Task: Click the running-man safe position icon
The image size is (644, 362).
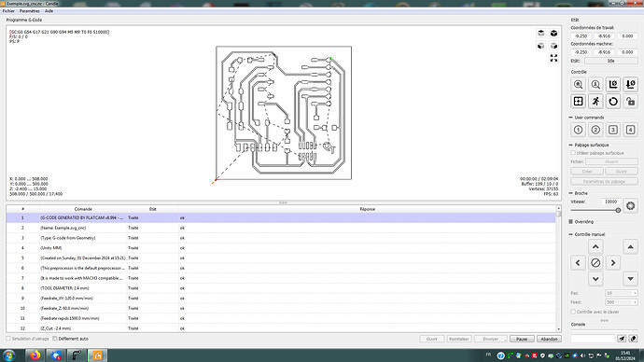Action: click(595, 101)
